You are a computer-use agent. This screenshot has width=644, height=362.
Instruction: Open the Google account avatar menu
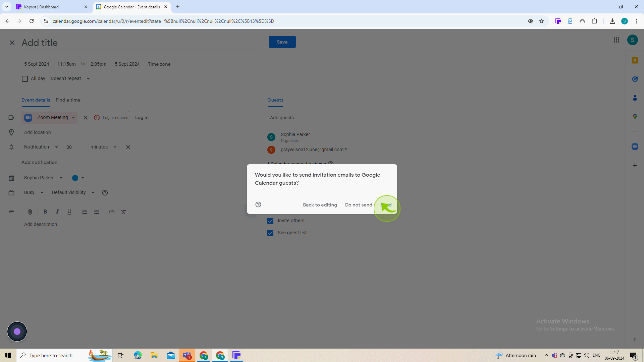point(632,40)
